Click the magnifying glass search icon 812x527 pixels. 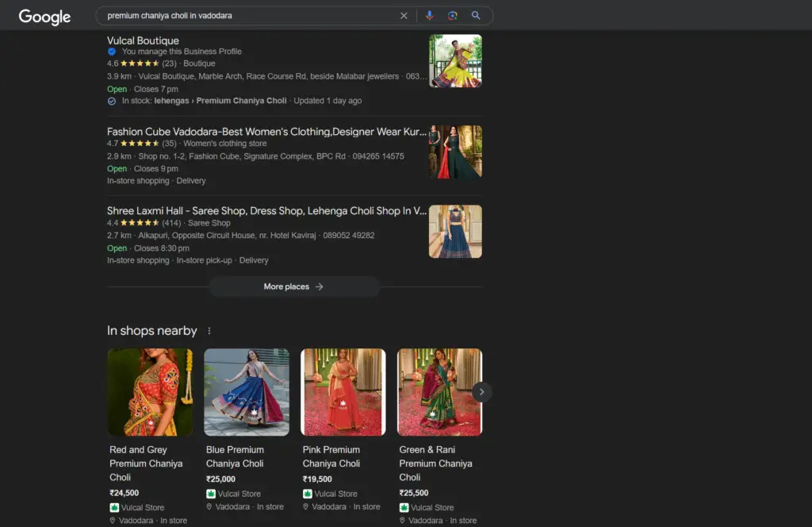click(x=475, y=15)
